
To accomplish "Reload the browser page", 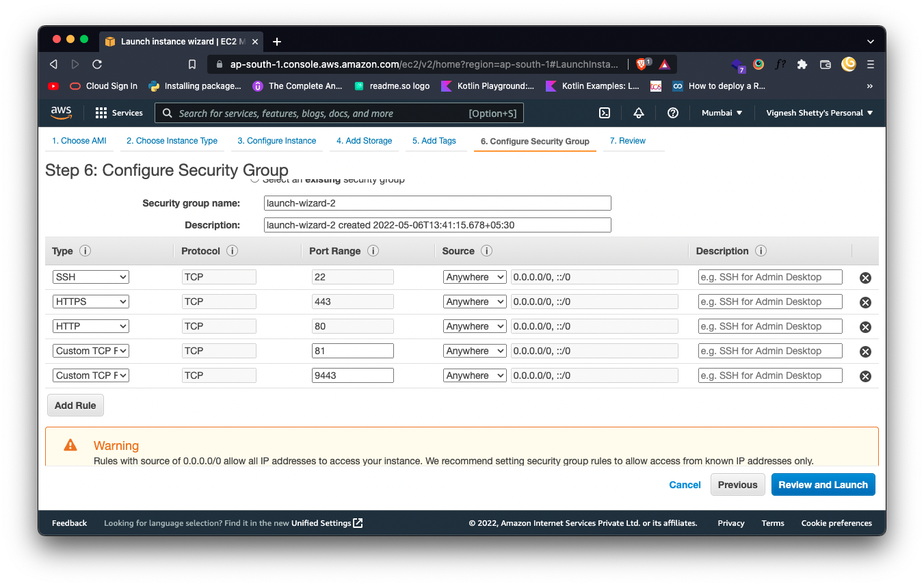I will 97,64.
